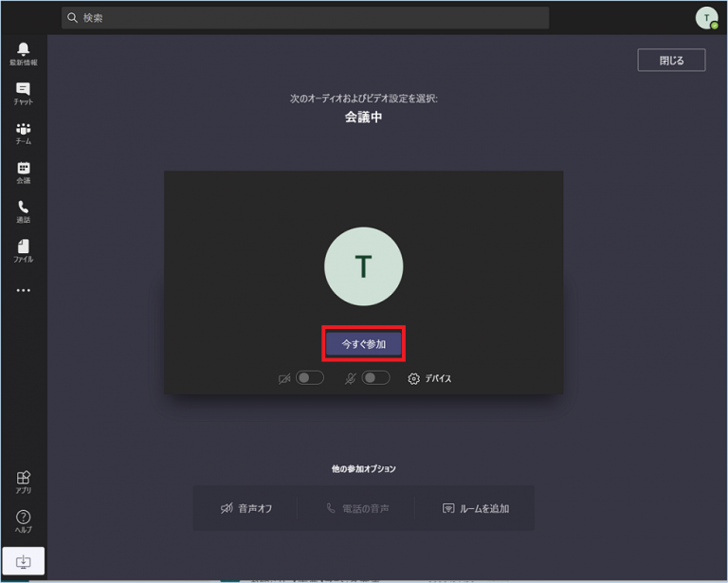
Task: Open the Files icon in sidebar
Action: 23,250
